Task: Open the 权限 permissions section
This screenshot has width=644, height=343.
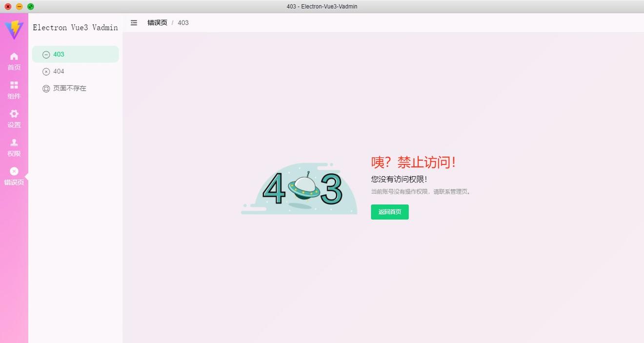Action: point(14,147)
